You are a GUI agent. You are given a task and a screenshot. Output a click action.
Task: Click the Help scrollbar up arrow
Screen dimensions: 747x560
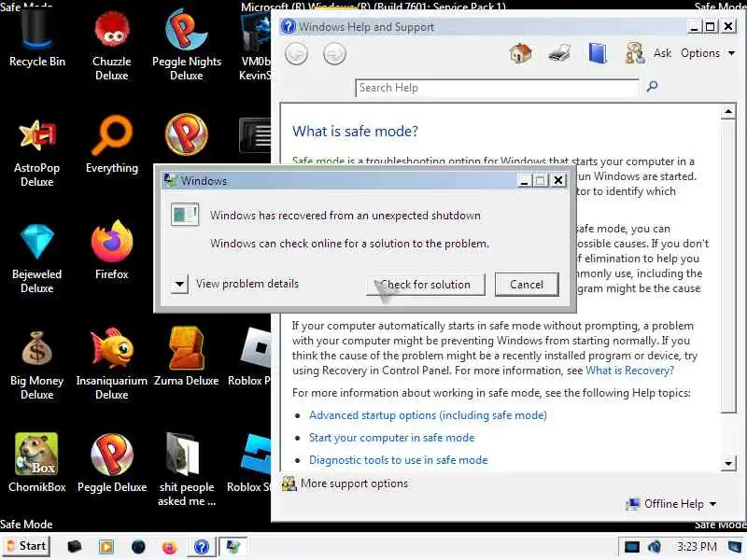(728, 112)
